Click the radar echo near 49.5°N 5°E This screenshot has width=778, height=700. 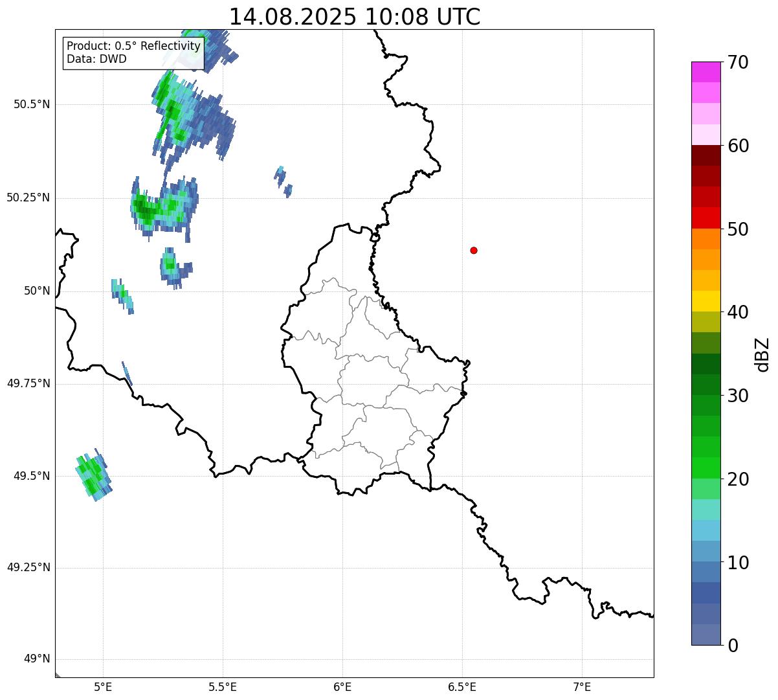coord(93,475)
